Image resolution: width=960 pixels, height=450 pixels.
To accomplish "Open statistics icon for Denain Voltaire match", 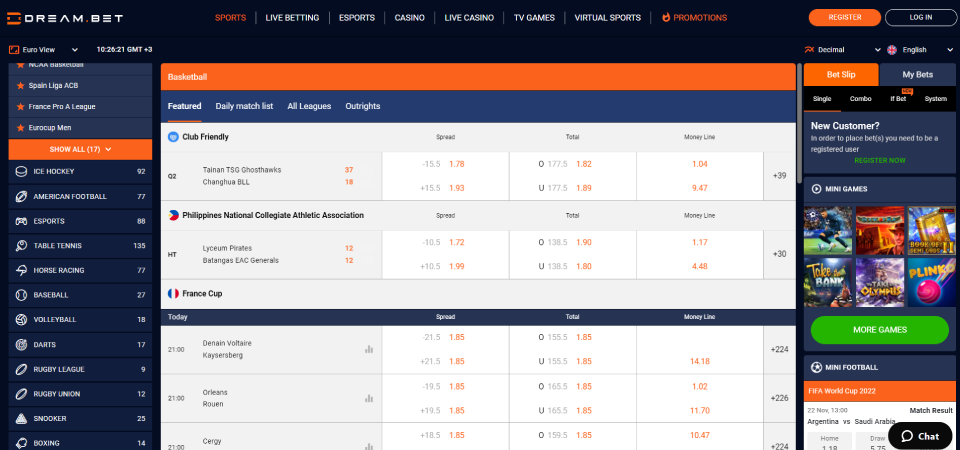I will pos(369,349).
